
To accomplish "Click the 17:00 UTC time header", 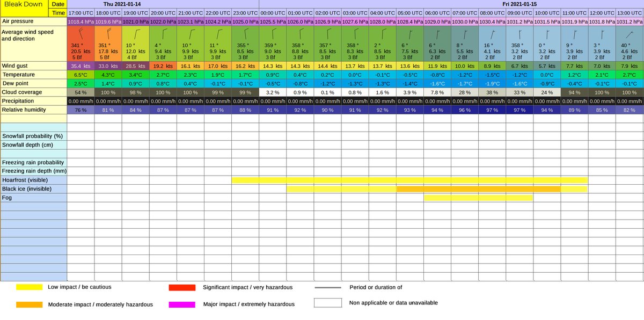I will [82, 13].
